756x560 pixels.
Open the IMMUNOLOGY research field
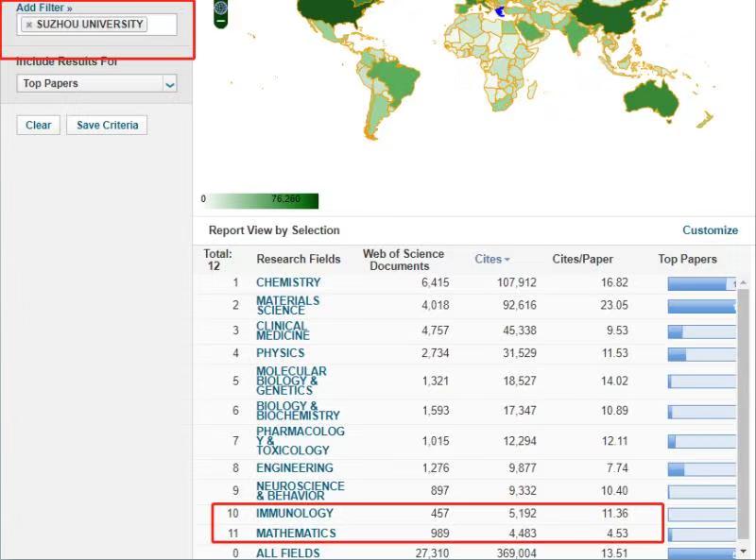pos(294,513)
